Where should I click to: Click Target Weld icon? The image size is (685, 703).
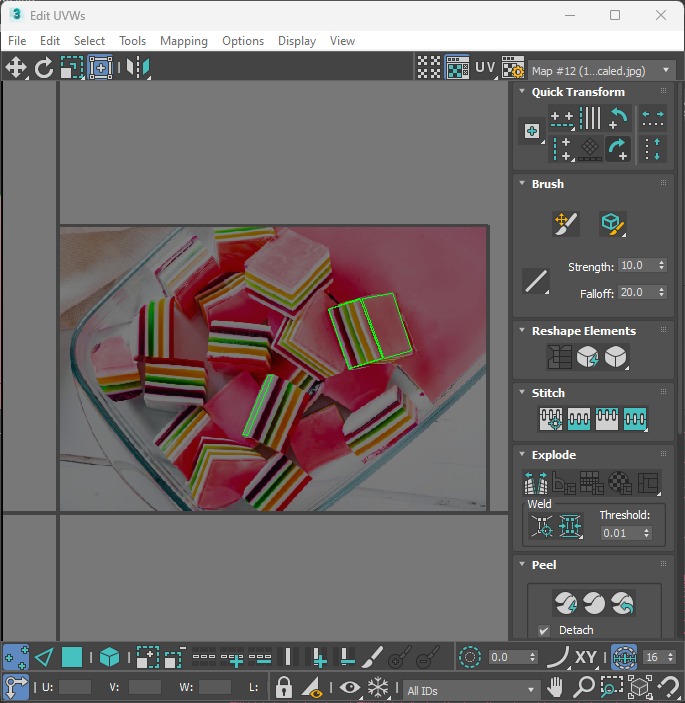click(x=542, y=526)
